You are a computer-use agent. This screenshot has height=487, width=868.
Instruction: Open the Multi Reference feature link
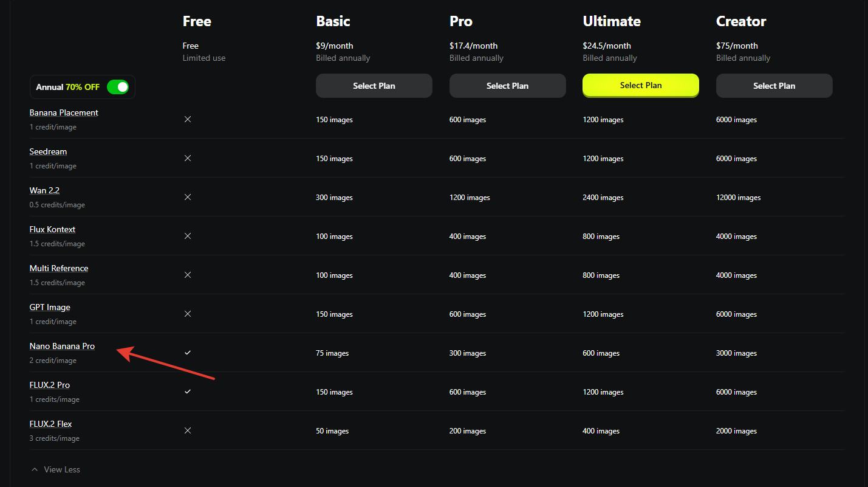coord(59,268)
